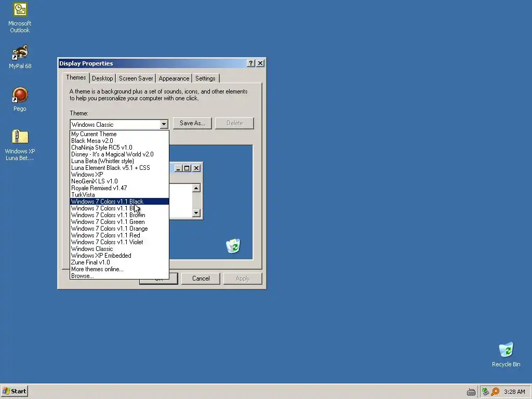Select the Pego desktop shortcut
532x399 pixels.
coord(20,99)
